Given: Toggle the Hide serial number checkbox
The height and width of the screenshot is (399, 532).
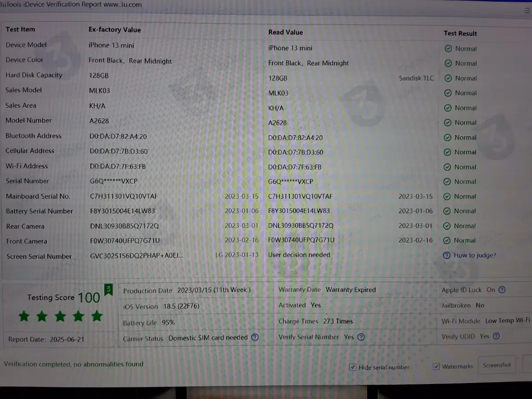Looking at the screenshot, I should (353, 367).
